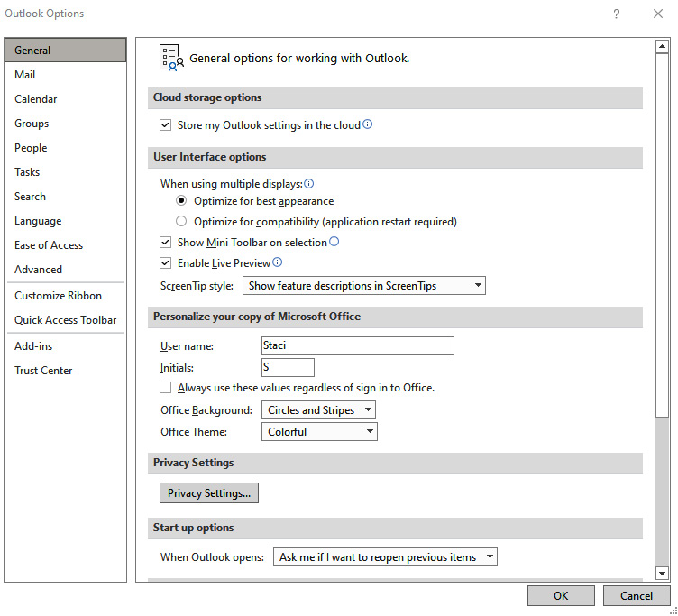The width and height of the screenshot is (678, 616).
Task: Go to the Add-ins category
Action: click(65, 346)
